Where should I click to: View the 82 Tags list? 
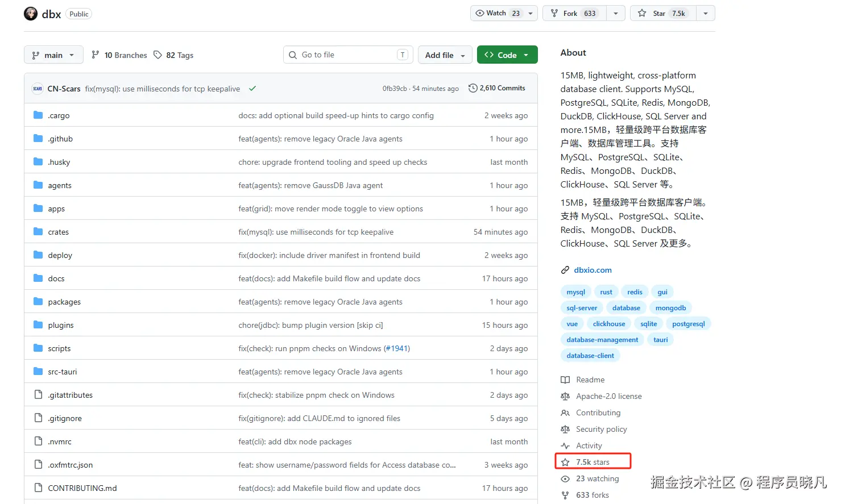[x=173, y=55]
